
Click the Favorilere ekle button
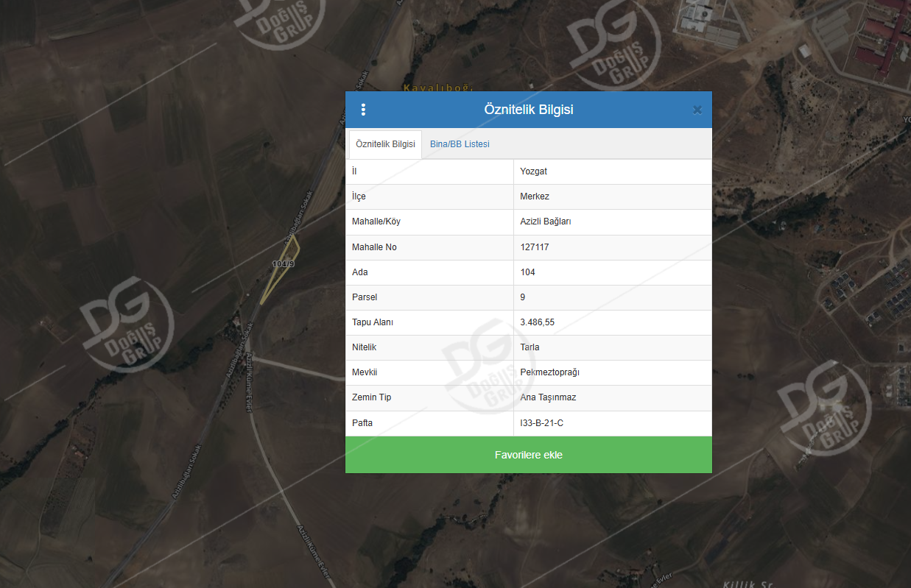coord(529,455)
